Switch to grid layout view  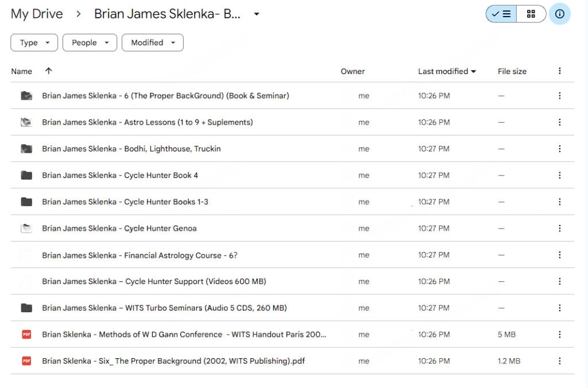pyautogui.click(x=531, y=14)
